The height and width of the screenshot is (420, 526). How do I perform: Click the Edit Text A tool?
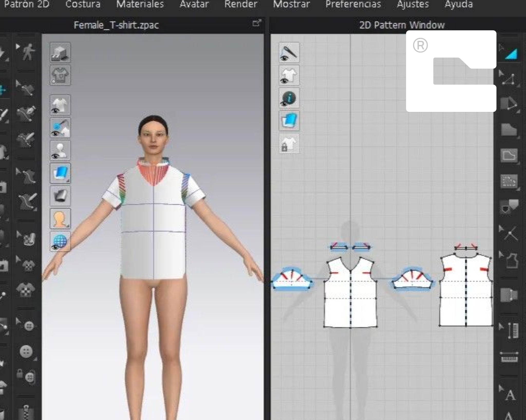pos(510,395)
